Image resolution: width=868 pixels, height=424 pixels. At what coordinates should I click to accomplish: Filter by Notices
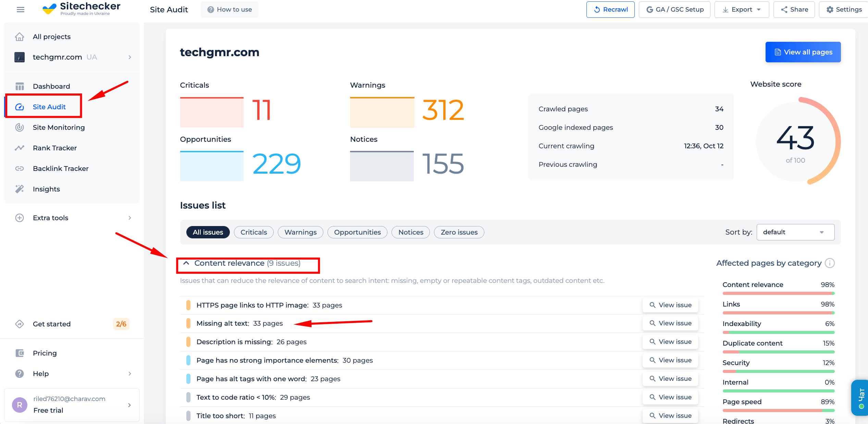(x=411, y=232)
